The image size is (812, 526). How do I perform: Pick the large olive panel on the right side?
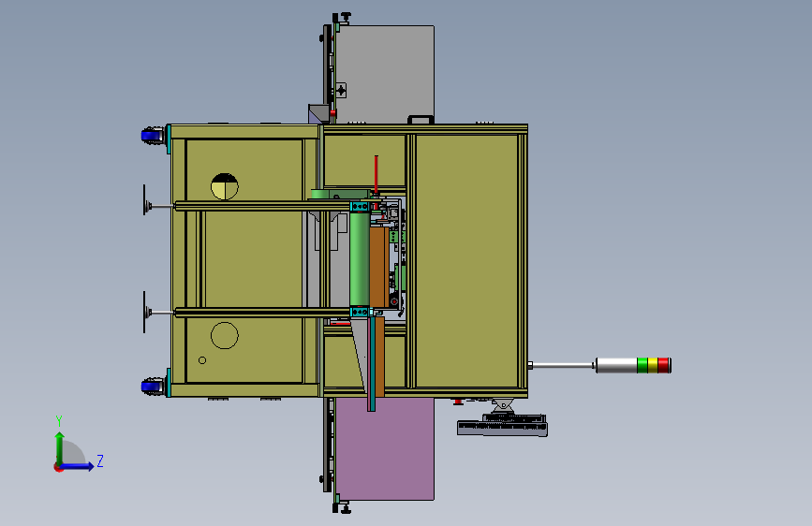[x=467, y=261]
